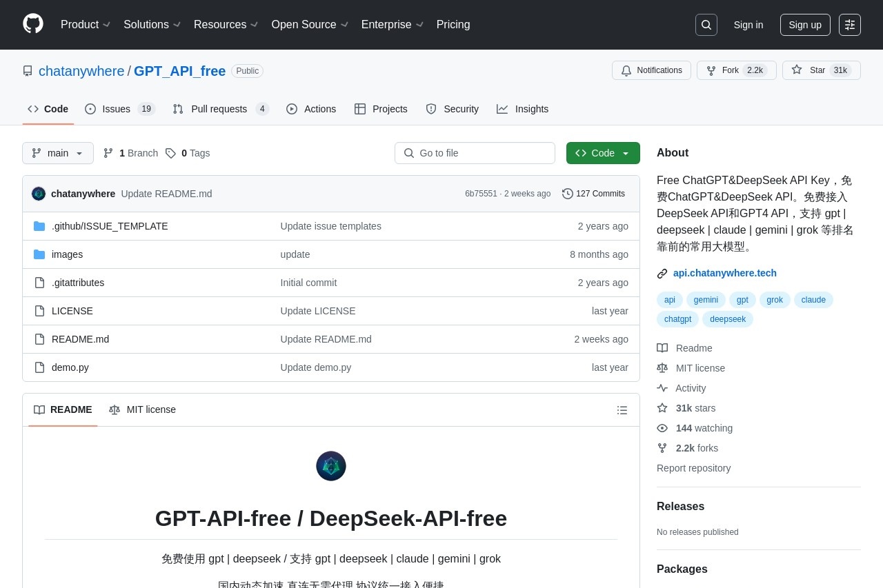Expand the Open Source menu
883x588 pixels.
point(310,25)
